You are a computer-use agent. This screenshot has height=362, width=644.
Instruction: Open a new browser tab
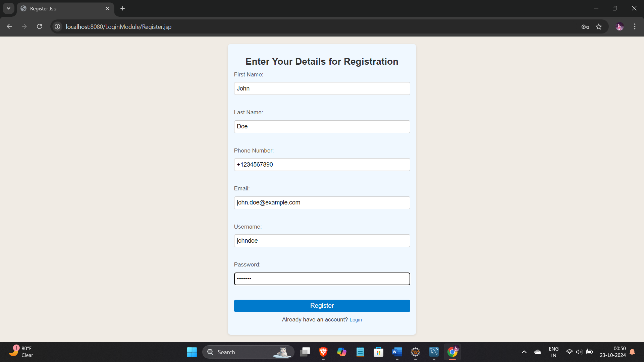pyautogui.click(x=122, y=8)
